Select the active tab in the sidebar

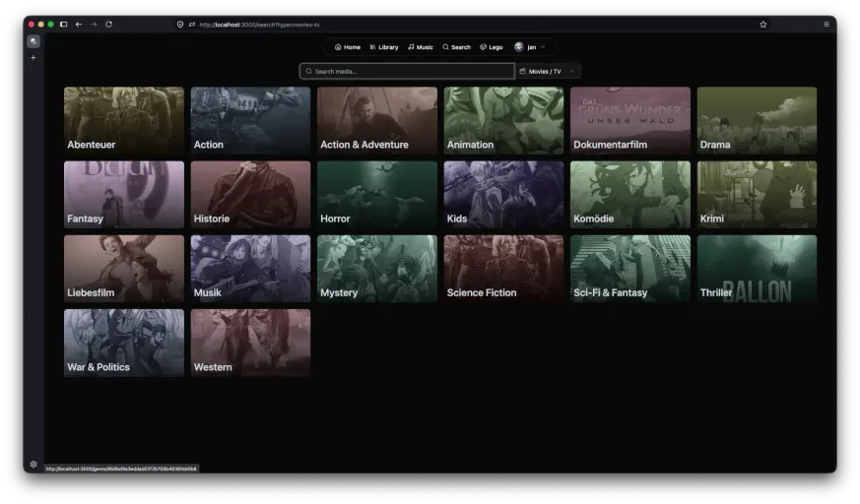click(33, 41)
